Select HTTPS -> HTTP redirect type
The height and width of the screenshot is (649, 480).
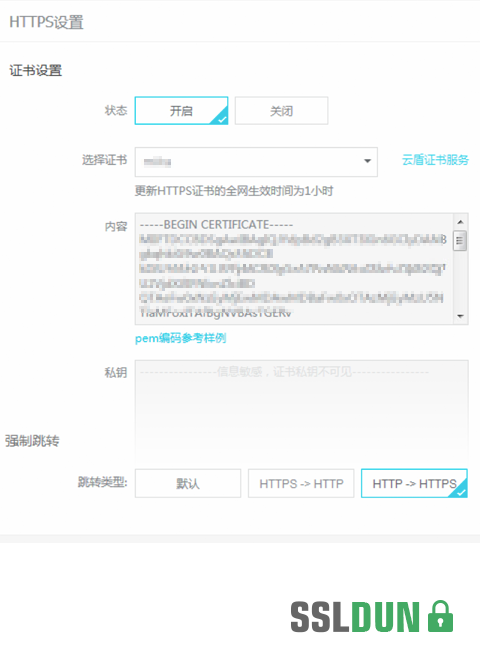coord(301,483)
